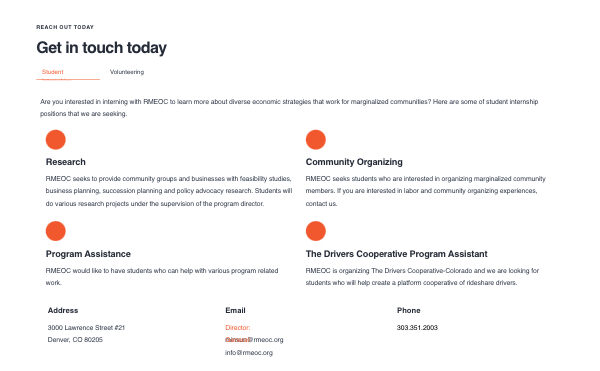Click the Community Organizing heading

pyautogui.click(x=354, y=162)
